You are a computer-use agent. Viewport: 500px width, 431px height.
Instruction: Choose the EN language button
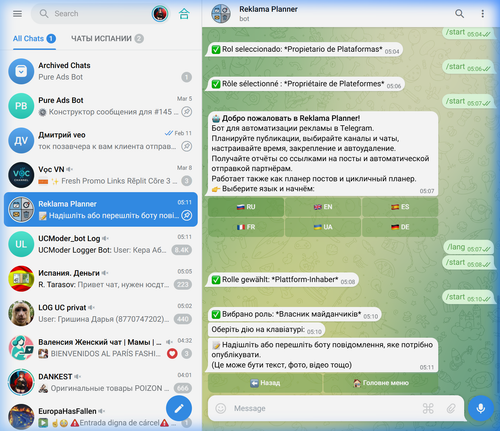click(x=323, y=207)
